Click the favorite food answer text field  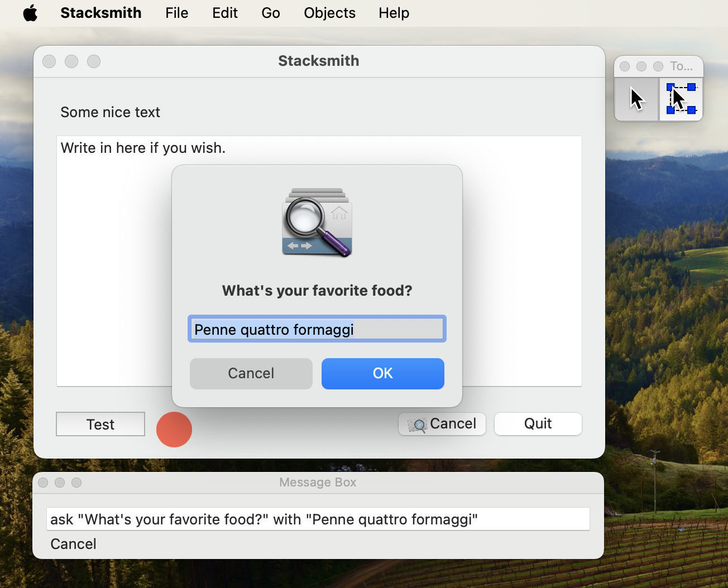[317, 329]
